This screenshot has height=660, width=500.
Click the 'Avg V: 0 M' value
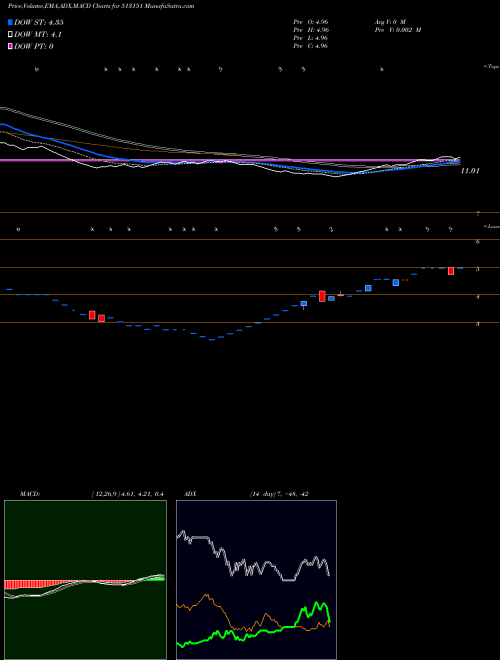tap(390, 22)
